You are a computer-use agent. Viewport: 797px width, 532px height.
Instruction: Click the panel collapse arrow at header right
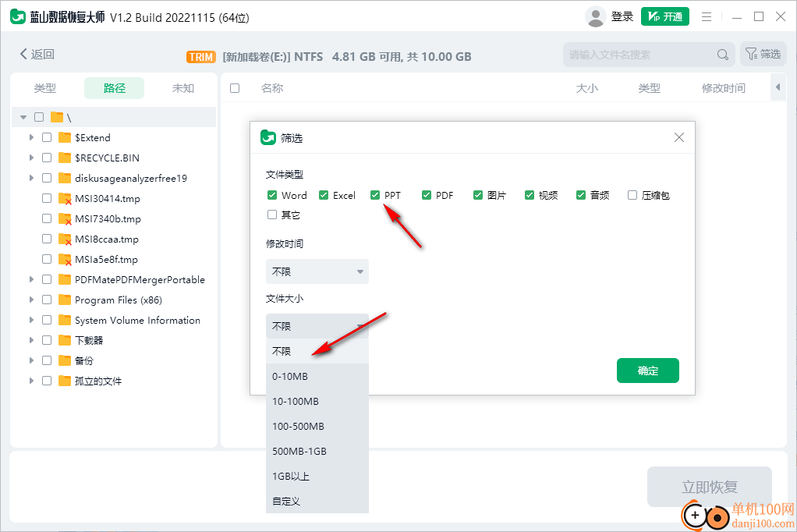(x=778, y=87)
